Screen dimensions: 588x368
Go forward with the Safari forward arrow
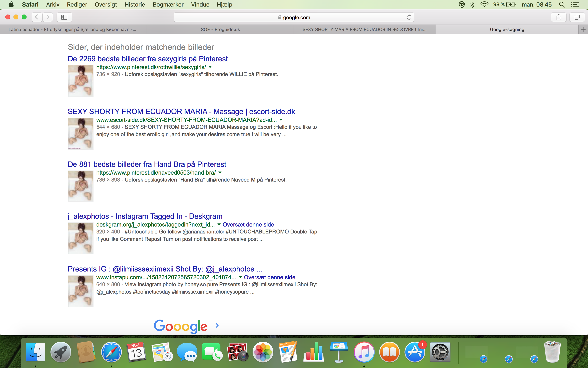click(x=48, y=17)
